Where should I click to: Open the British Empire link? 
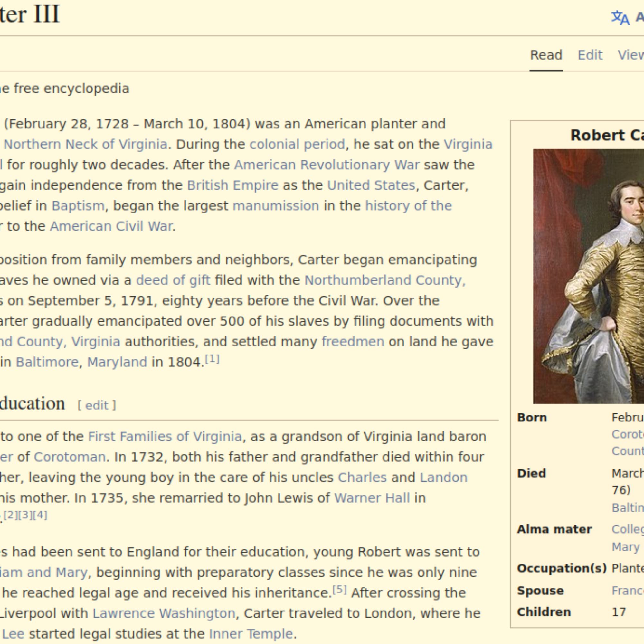tap(233, 185)
